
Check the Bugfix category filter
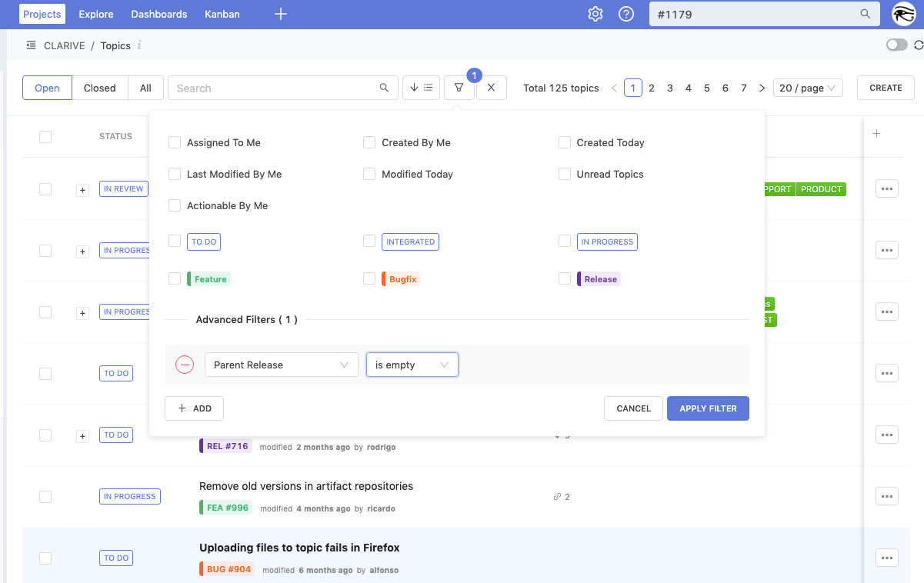point(369,278)
